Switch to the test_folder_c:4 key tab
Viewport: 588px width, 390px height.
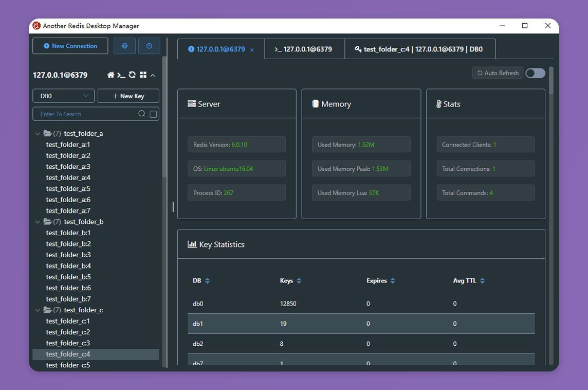pyautogui.click(x=419, y=49)
